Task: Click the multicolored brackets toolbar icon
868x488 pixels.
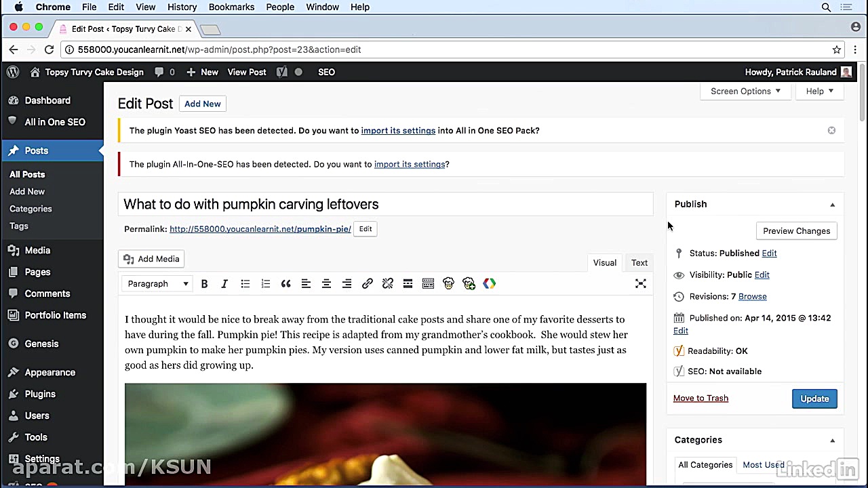Action: 489,284
